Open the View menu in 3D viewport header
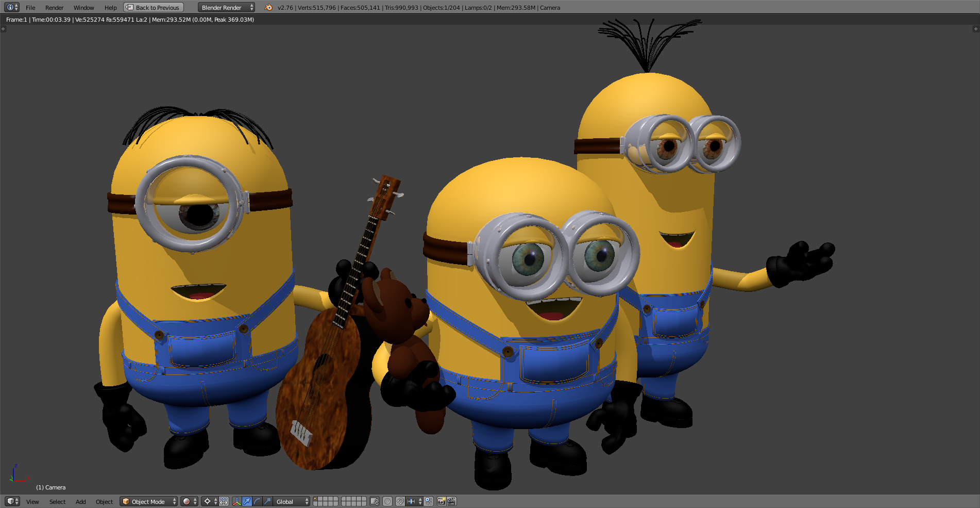Image resolution: width=980 pixels, height=508 pixels. (32, 502)
